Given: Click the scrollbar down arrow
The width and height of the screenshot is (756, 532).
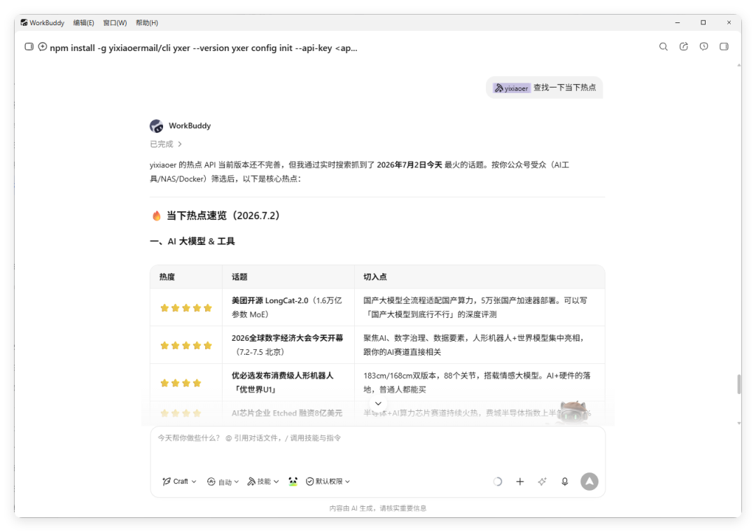Looking at the screenshot, I should pyautogui.click(x=738, y=423).
